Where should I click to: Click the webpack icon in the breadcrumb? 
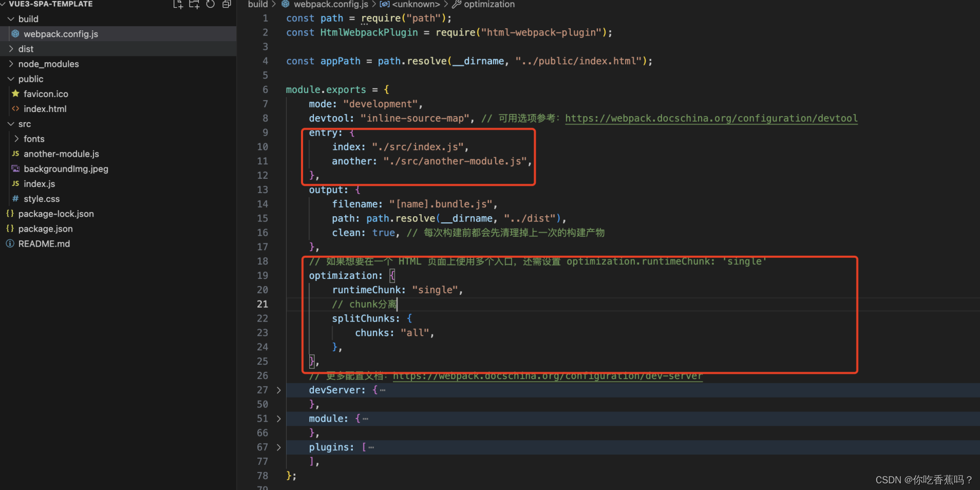point(286,4)
